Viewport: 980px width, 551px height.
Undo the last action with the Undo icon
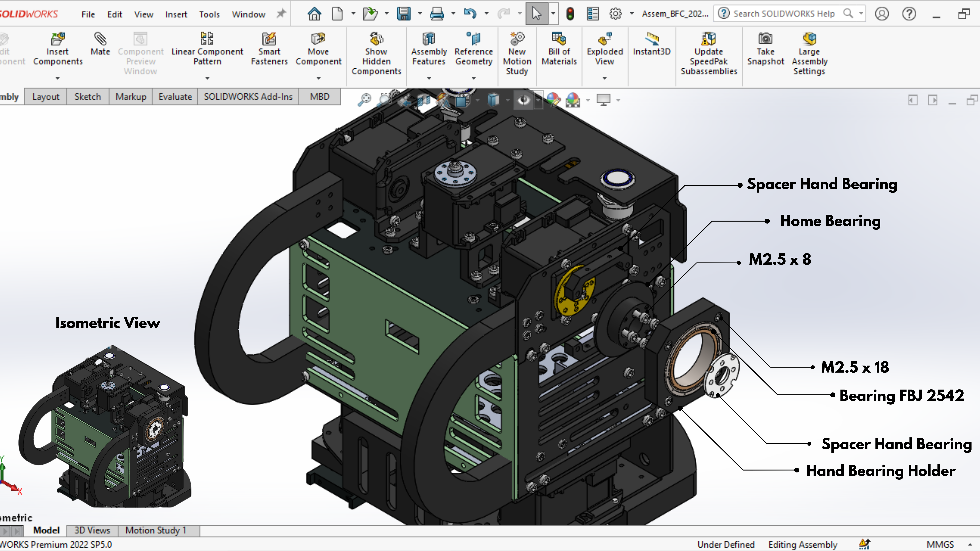470,14
